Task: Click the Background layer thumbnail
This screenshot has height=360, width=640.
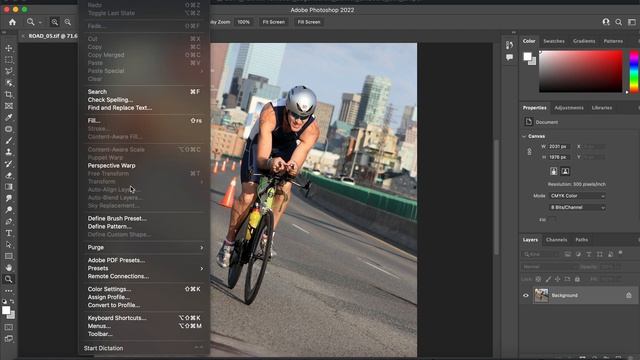Action: (541, 295)
